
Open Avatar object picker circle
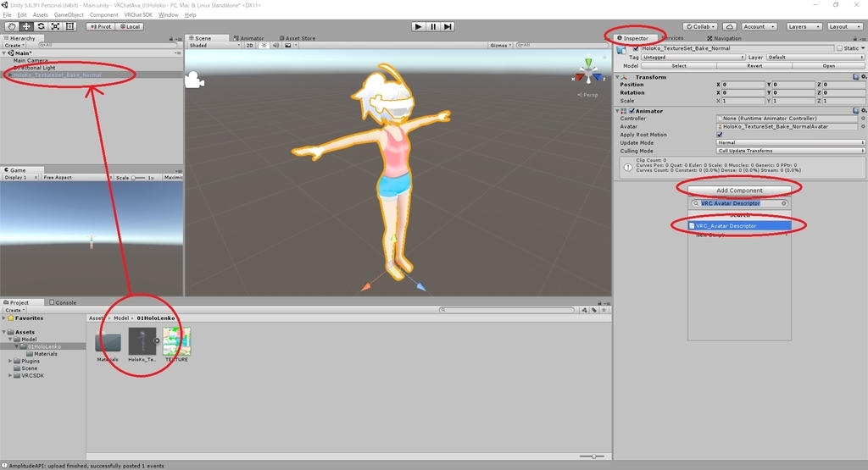(863, 127)
